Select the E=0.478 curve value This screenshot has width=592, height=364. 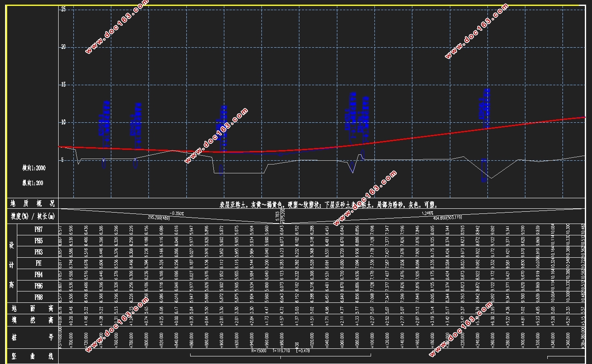pyautogui.click(x=303, y=351)
